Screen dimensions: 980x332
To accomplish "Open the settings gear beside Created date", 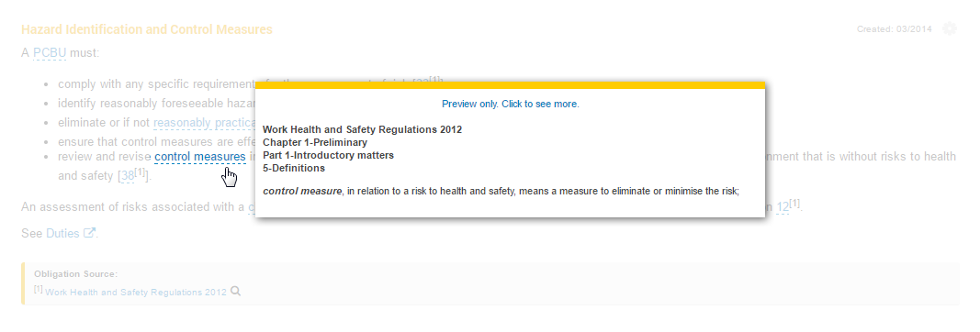I will [950, 28].
